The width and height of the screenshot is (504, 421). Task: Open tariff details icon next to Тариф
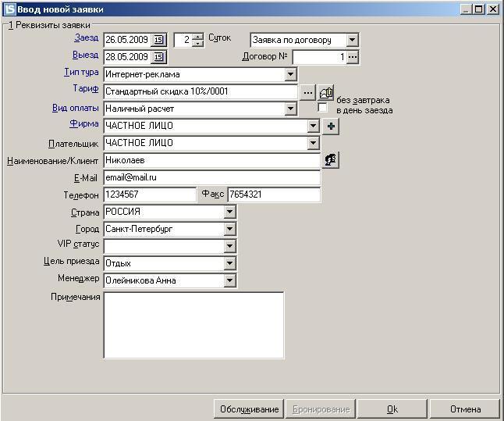326,93
